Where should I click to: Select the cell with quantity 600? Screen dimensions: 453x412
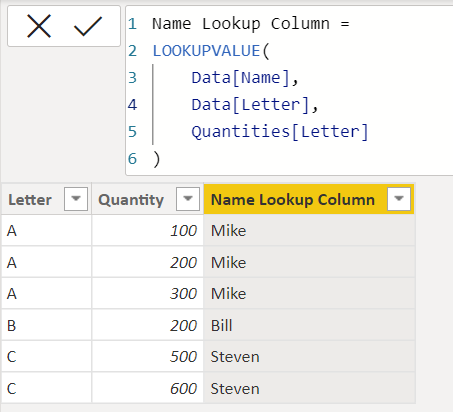tap(148, 388)
